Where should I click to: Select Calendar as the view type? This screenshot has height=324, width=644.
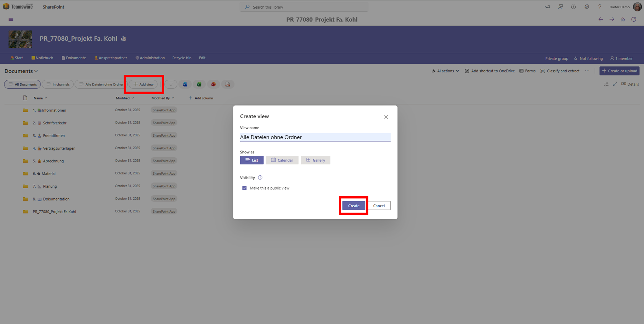pos(282,160)
